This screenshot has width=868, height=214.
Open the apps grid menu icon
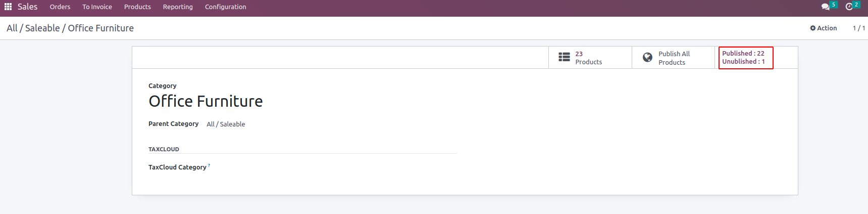click(x=8, y=7)
